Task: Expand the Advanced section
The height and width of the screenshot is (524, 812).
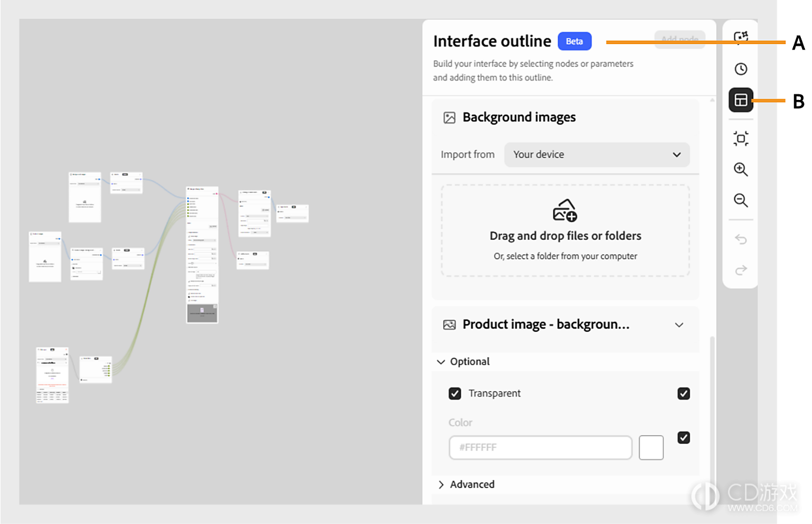Action: [x=441, y=485]
